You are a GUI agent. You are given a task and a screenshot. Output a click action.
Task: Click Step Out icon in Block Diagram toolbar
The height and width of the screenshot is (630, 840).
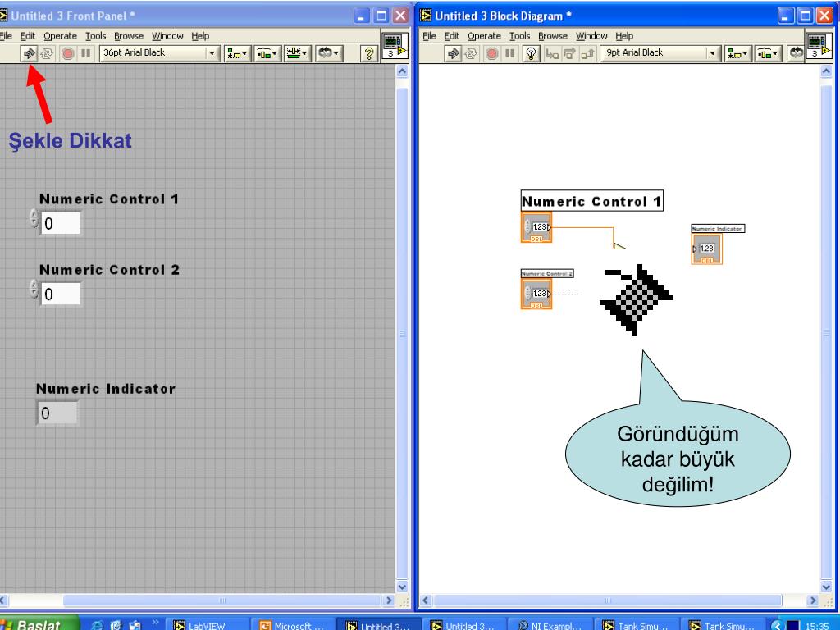tap(587, 53)
